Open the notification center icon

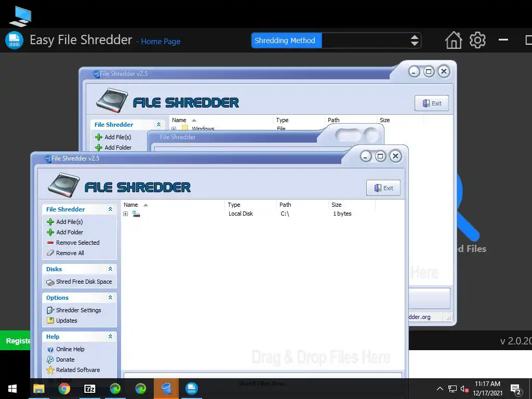tap(516, 389)
